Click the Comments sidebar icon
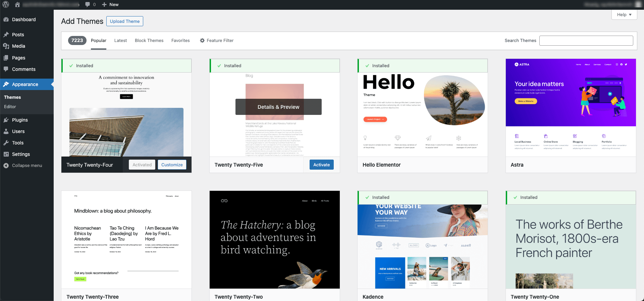This screenshot has width=644, height=301. 6,69
